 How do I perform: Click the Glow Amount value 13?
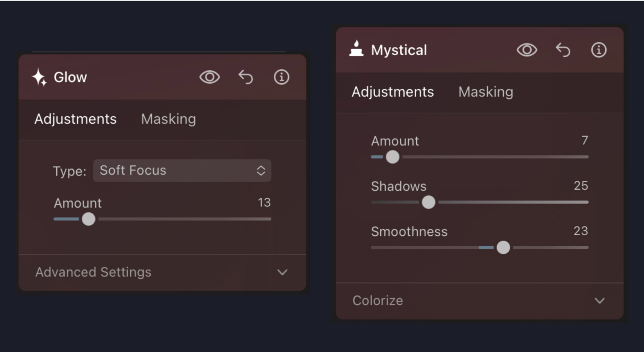click(264, 202)
